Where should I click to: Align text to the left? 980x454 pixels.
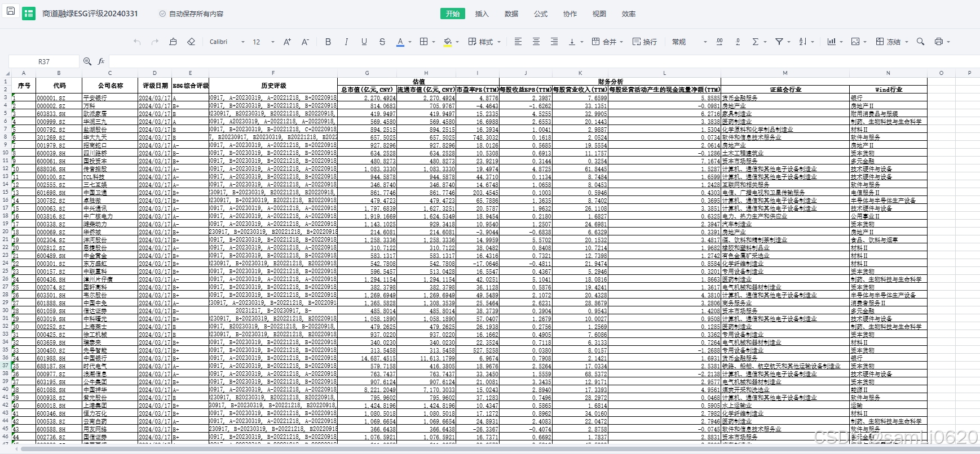coord(518,42)
